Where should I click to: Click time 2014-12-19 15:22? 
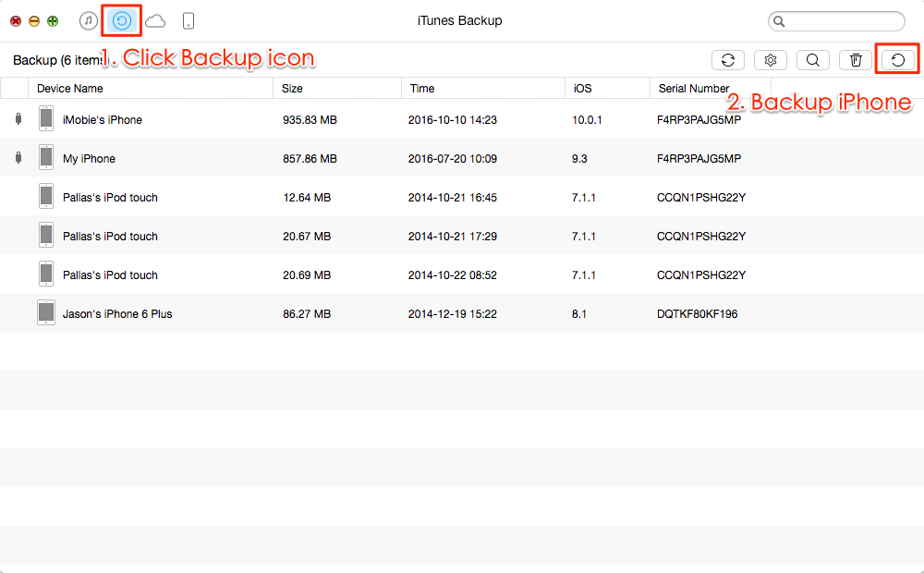(453, 314)
